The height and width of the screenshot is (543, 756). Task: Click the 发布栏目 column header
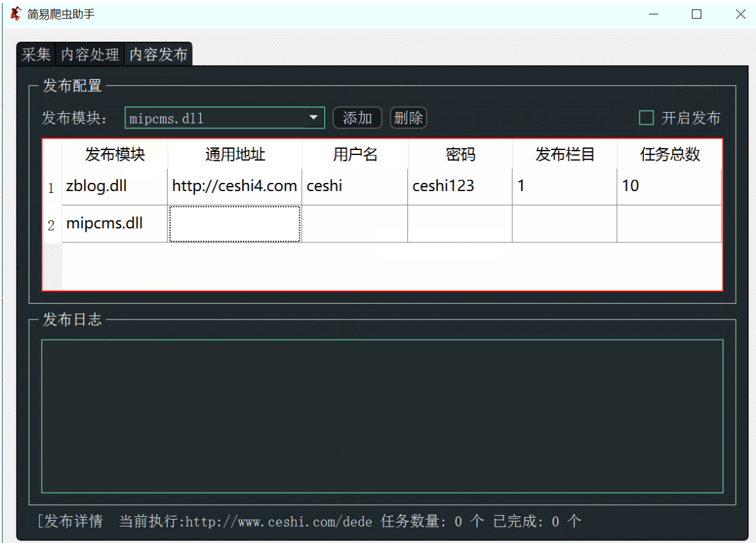coord(564,154)
